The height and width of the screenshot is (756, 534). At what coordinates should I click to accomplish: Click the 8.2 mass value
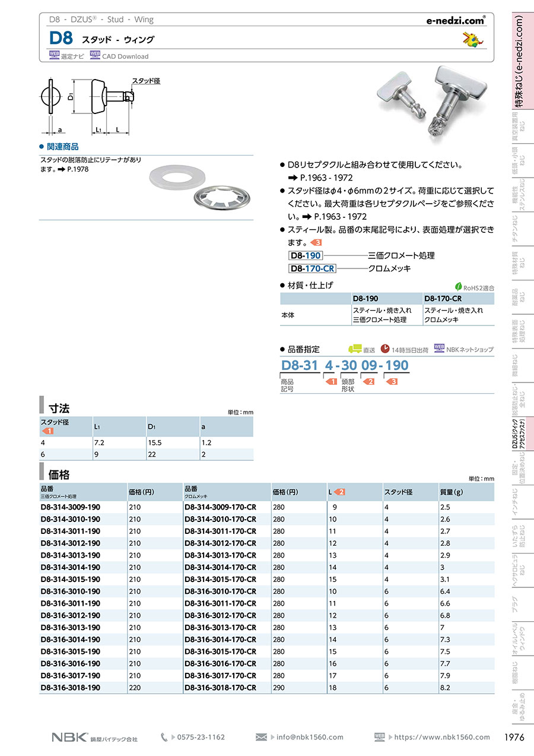(445, 688)
